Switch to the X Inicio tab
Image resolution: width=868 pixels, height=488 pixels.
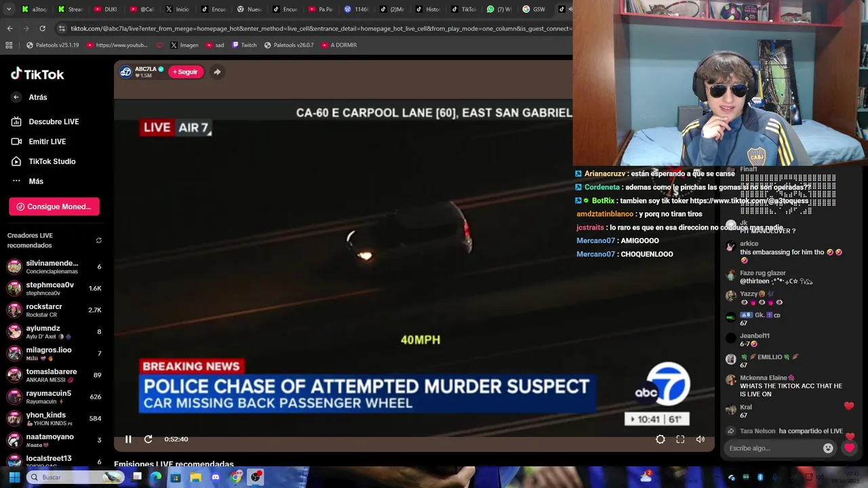click(178, 9)
